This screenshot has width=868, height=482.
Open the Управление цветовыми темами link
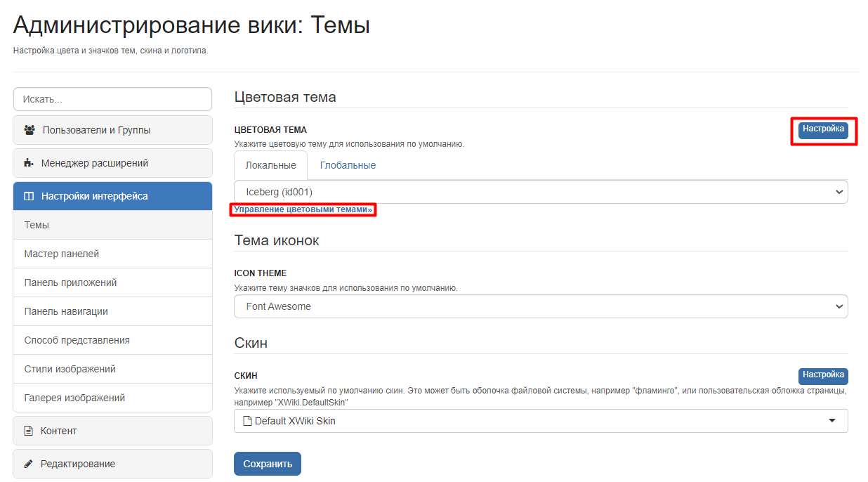[x=303, y=209]
